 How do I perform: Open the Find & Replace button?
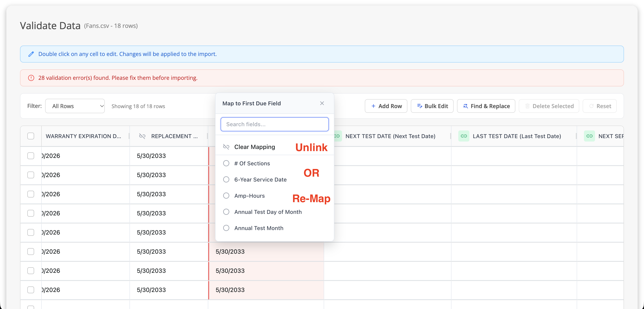coord(486,106)
